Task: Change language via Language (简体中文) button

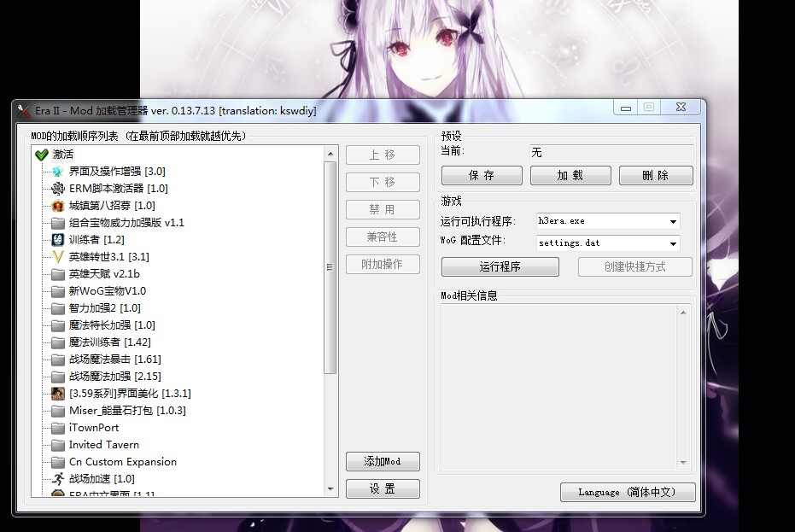Action: [628, 493]
